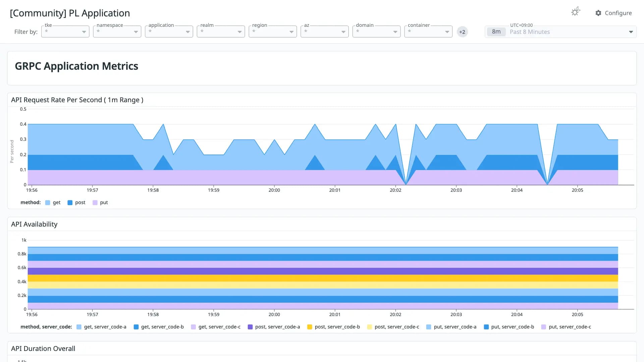Viewport: 644px width, 362px height.
Task: Select the get, server_code-b legend swatch
Action: [136, 327]
